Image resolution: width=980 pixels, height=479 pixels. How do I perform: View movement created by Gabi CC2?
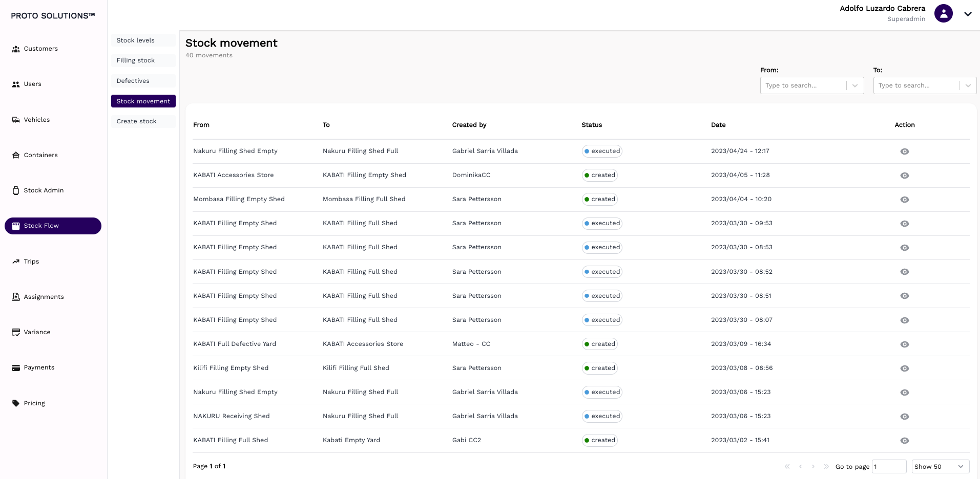[x=905, y=441]
